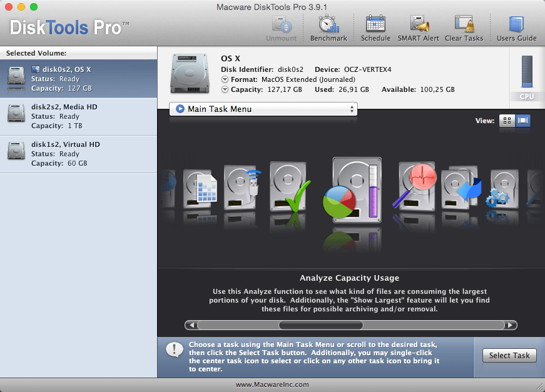The height and width of the screenshot is (392, 545).
Task: Click the Device: OCZ-VERTEX4 text
Action: click(353, 69)
